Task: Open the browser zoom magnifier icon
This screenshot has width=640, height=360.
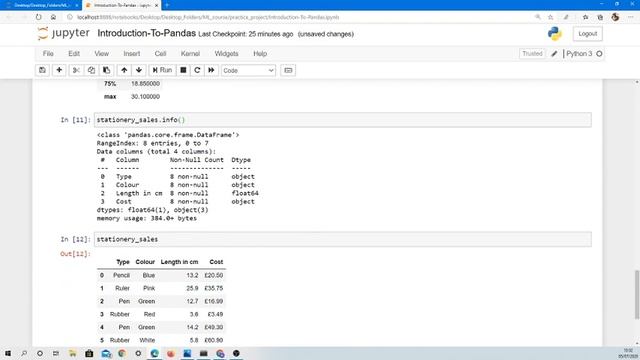Action: pos(538,17)
